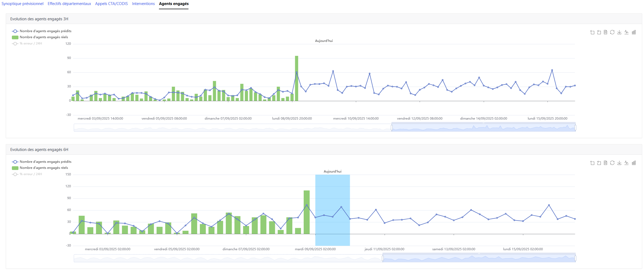
Task: Click left handle of 3H zoom slider
Action: [392, 128]
